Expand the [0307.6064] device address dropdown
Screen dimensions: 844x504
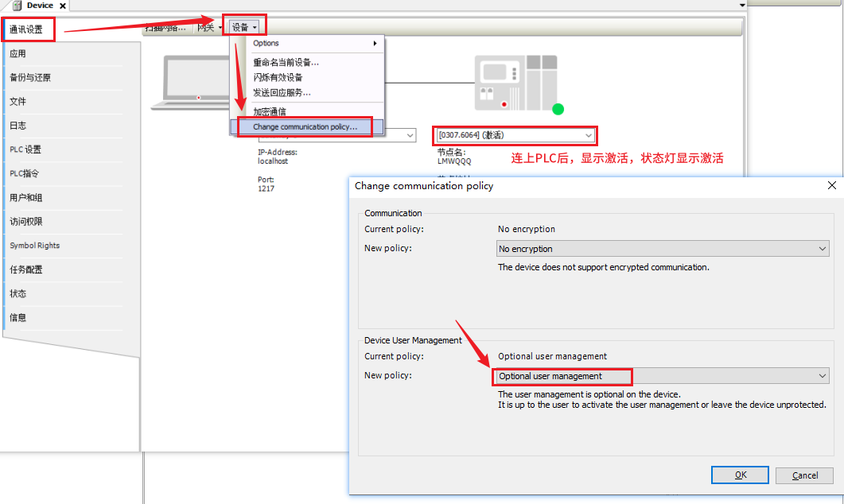pyautogui.click(x=588, y=135)
